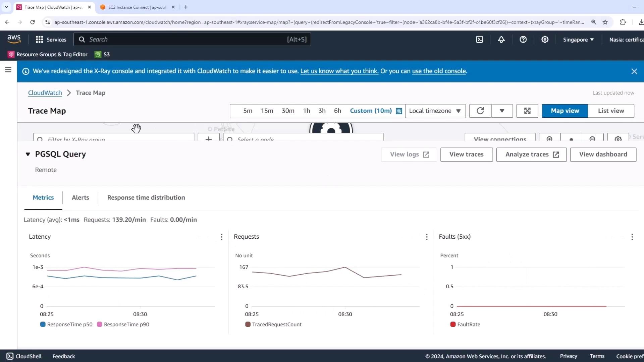This screenshot has height=362, width=644.
Task: Open CloudShell from the footer
Action: [24, 356]
